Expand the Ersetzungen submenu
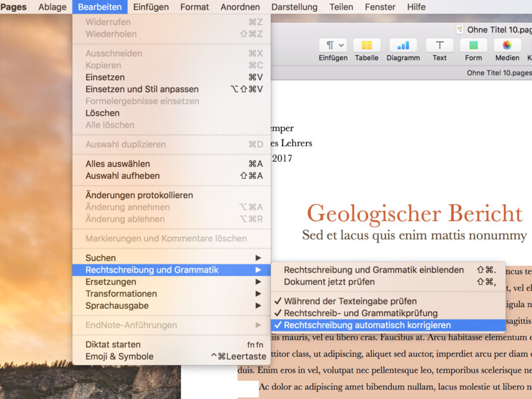532x399 pixels. point(171,282)
